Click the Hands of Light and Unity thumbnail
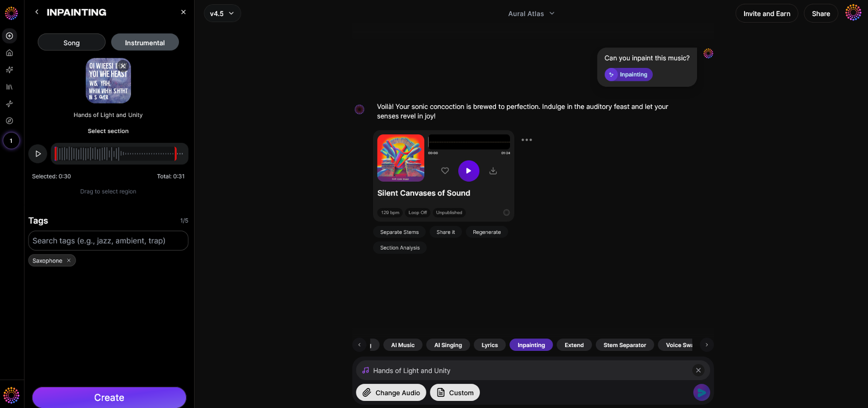The height and width of the screenshot is (408, 868). click(108, 81)
